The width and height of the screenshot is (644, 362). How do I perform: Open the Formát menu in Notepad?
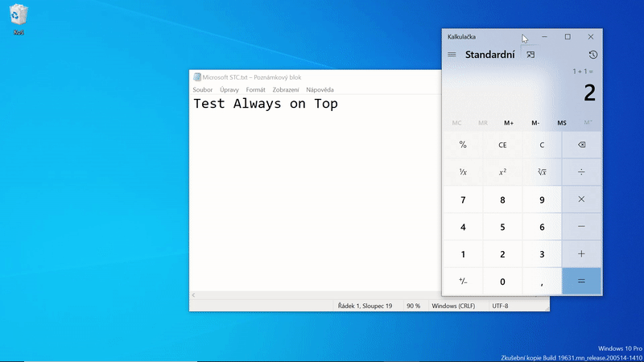click(x=255, y=90)
